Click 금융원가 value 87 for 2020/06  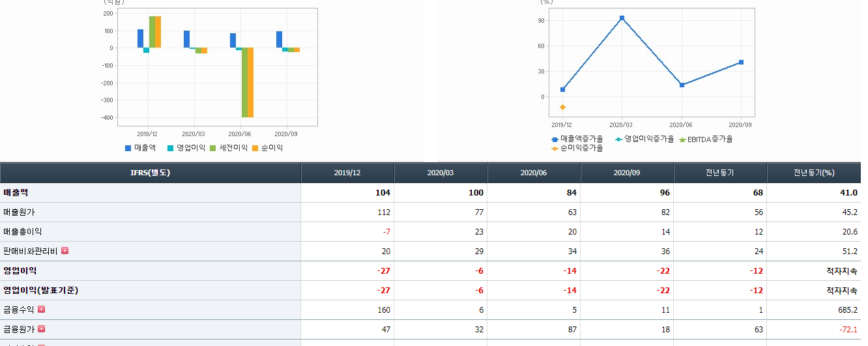[x=572, y=330]
